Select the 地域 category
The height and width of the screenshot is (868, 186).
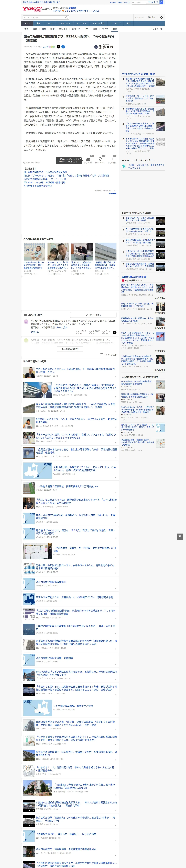[x=115, y=29]
